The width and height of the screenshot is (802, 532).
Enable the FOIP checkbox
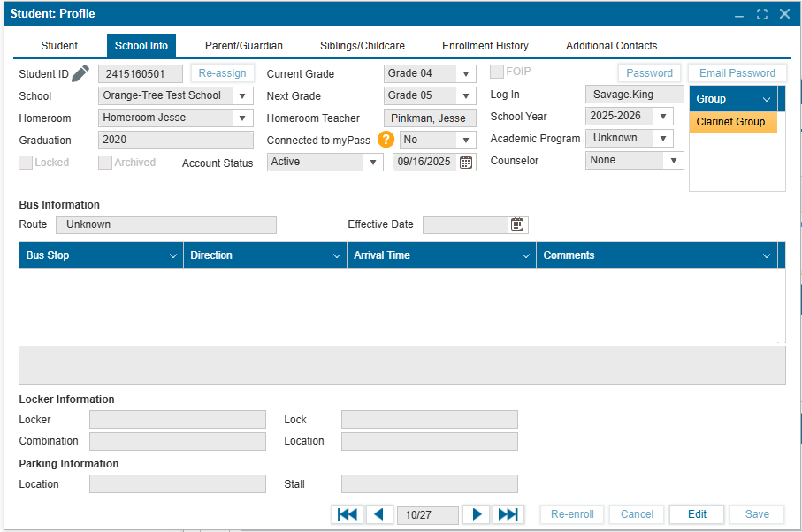497,72
